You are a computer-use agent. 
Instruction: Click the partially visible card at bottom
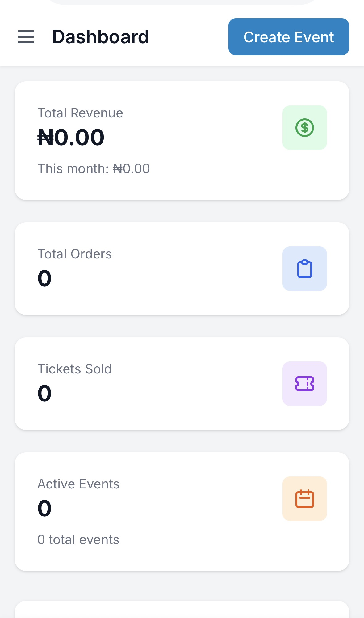tap(182, 611)
